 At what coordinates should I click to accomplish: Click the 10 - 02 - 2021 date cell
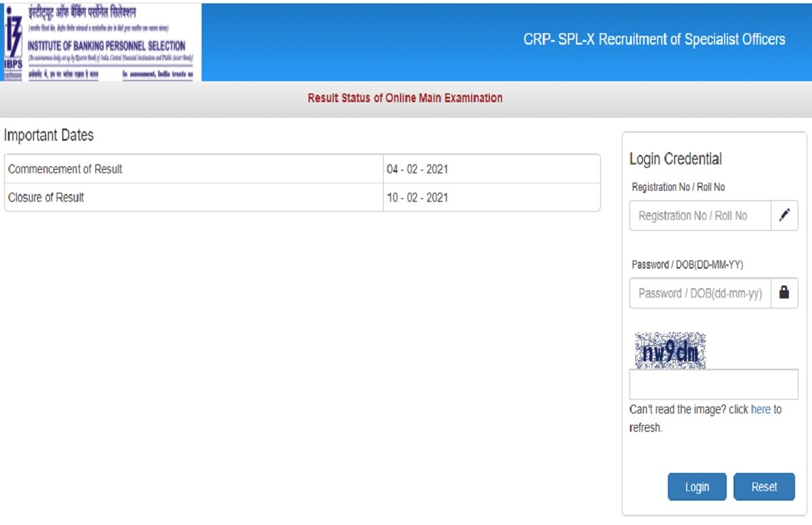pyautogui.click(x=491, y=198)
